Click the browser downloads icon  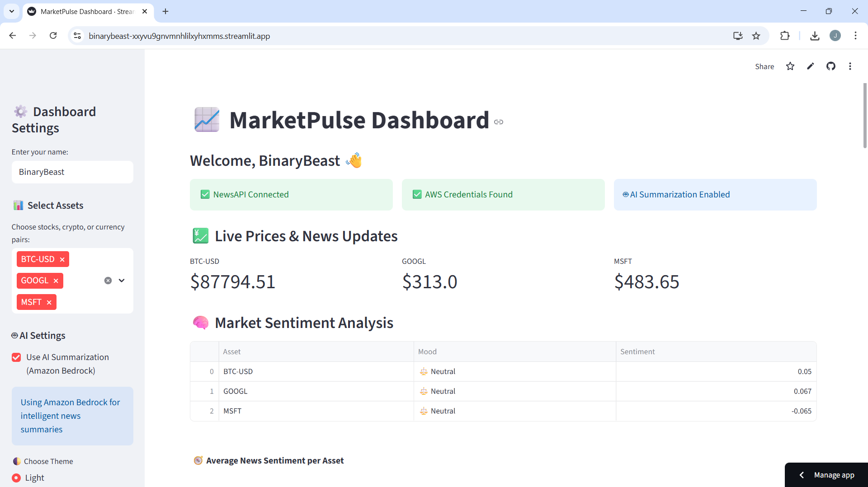pos(815,36)
